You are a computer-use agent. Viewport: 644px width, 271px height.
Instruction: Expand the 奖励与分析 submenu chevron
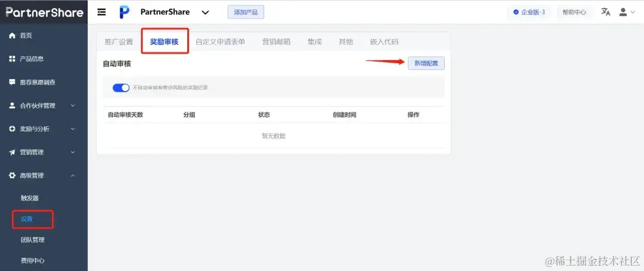pyautogui.click(x=73, y=129)
